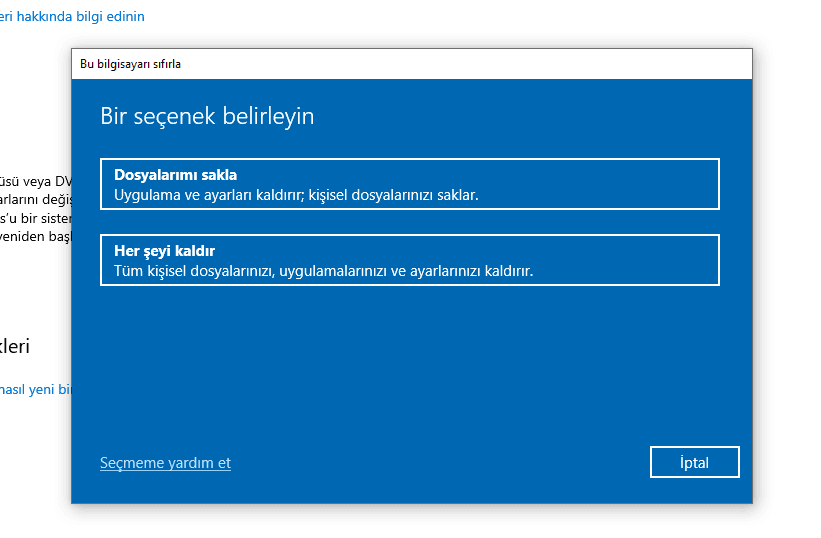Click the description 'Uygulama ve ayarları kaldırır'
The image size is (821, 538).
click(296, 194)
